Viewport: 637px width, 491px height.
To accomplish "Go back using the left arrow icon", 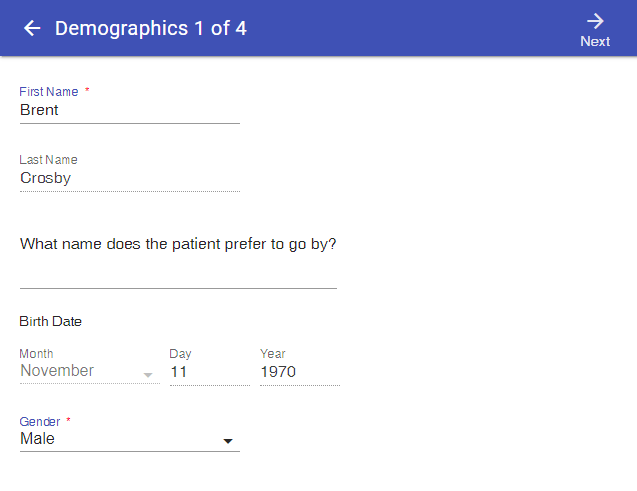I will pos(32,28).
